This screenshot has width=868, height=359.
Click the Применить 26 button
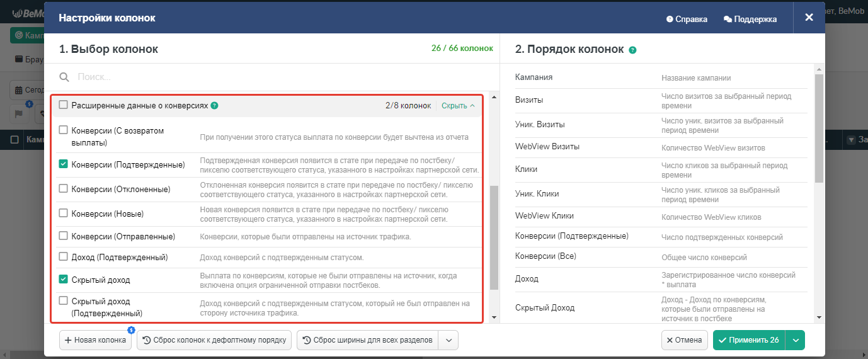pyautogui.click(x=749, y=340)
